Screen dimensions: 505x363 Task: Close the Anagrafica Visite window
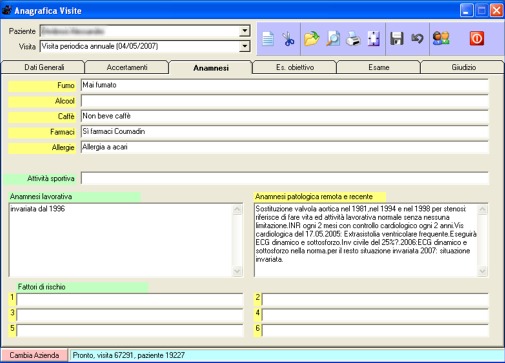tap(496, 10)
